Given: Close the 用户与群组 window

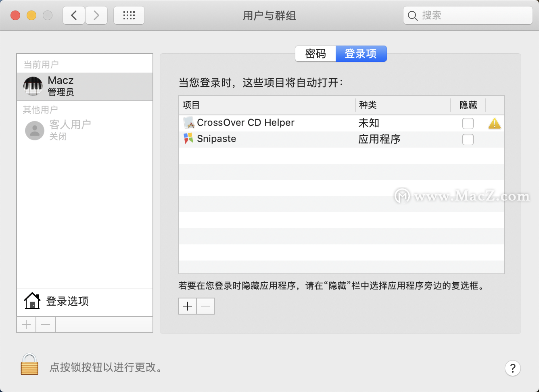Looking at the screenshot, I should (x=15, y=15).
